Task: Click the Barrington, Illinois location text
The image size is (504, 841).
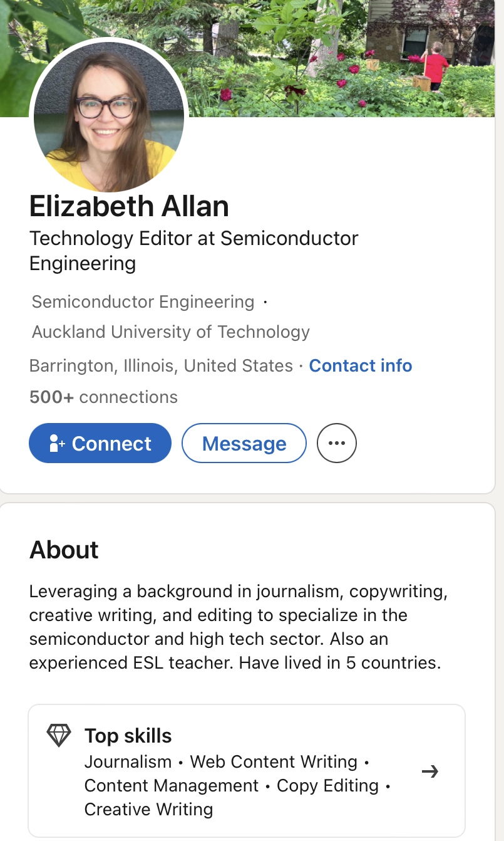Action: click(x=161, y=365)
